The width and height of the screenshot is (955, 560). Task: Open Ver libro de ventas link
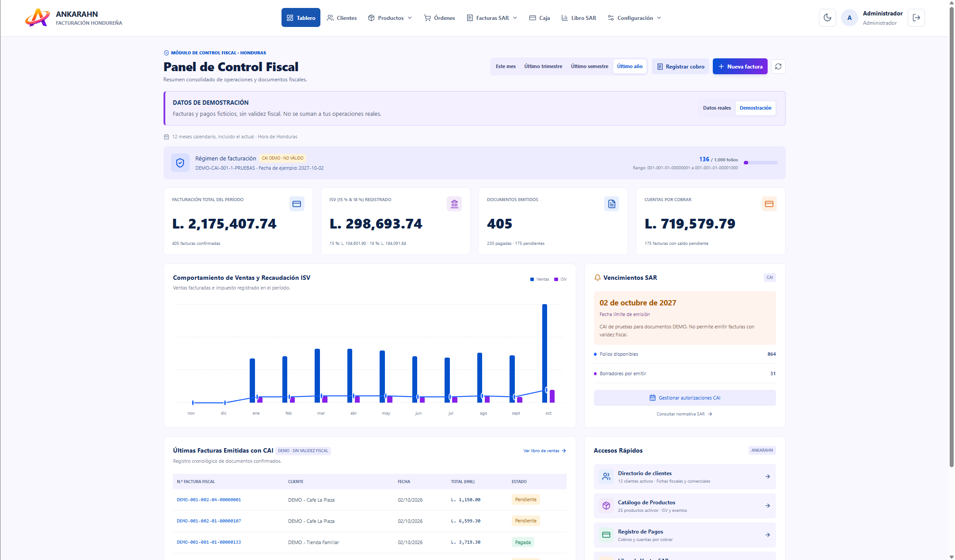[x=544, y=451]
